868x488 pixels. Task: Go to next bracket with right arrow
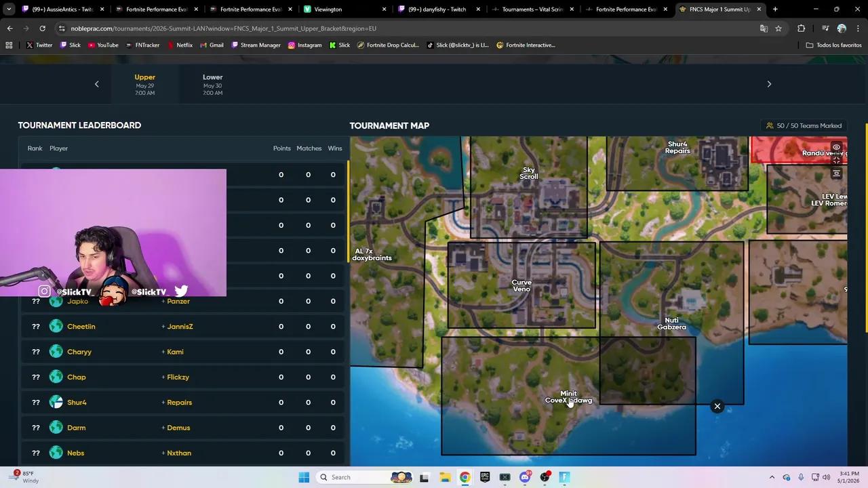(769, 84)
